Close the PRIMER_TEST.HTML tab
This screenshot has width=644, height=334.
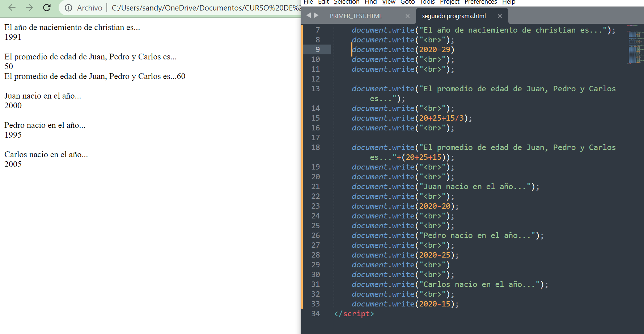click(408, 16)
